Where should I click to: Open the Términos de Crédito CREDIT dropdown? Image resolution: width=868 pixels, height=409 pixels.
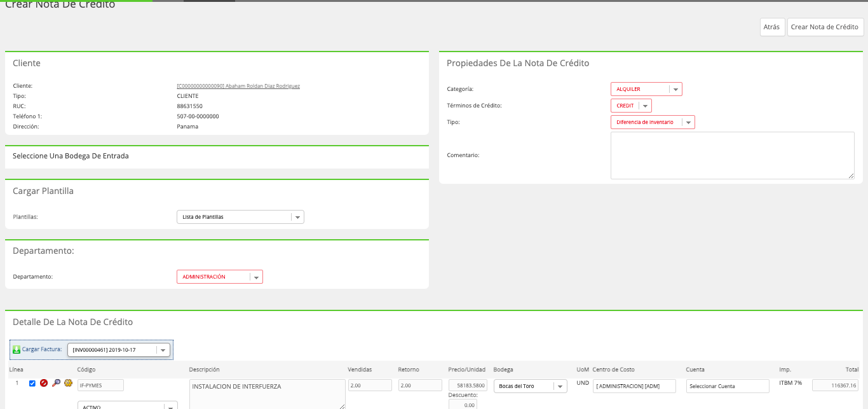click(x=631, y=106)
